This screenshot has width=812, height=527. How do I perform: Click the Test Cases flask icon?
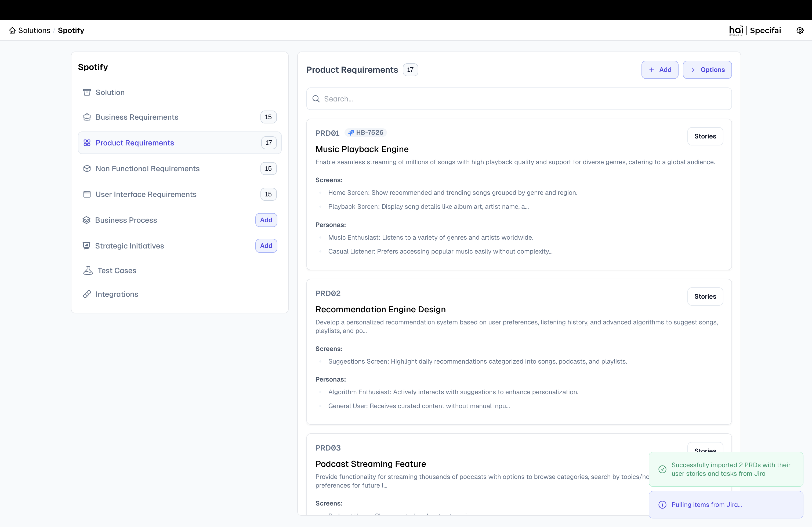tap(88, 271)
